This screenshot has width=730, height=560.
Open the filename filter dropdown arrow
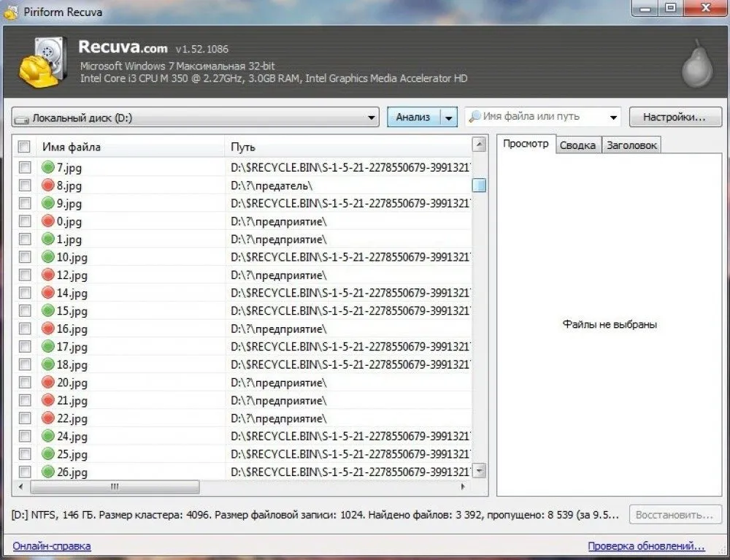click(x=613, y=118)
